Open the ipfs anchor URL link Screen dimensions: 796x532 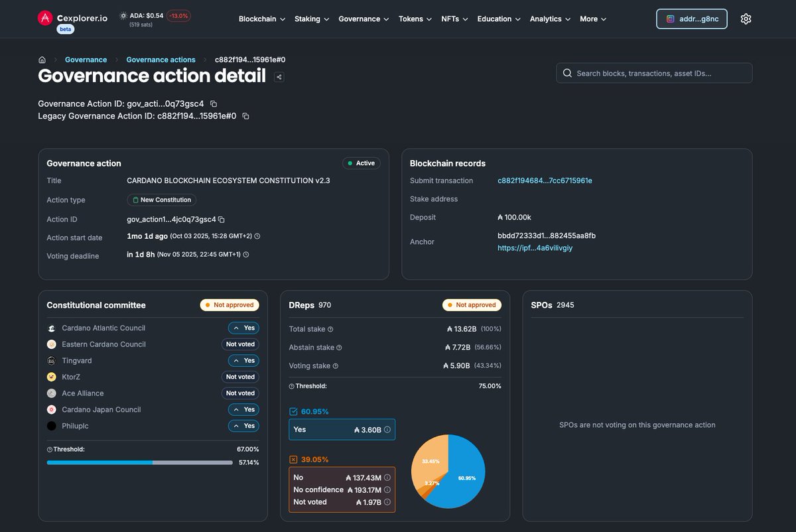click(x=535, y=248)
